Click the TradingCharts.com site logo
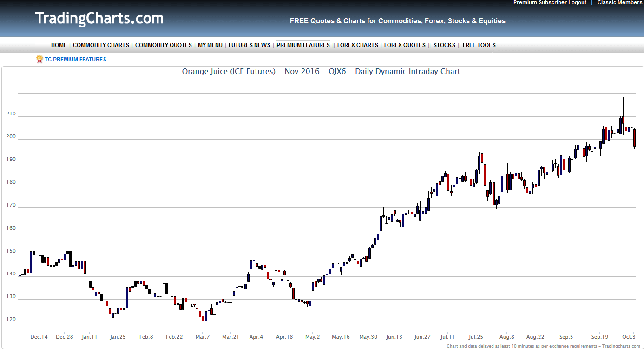The image size is (644, 361). tap(99, 19)
